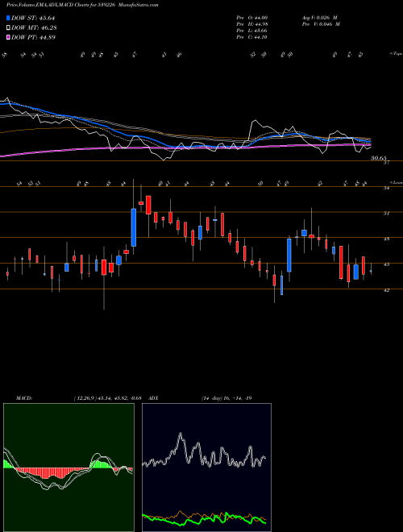
Task: Click the chart title mentioning MunafaSutra.com
Action: tap(82, 5)
